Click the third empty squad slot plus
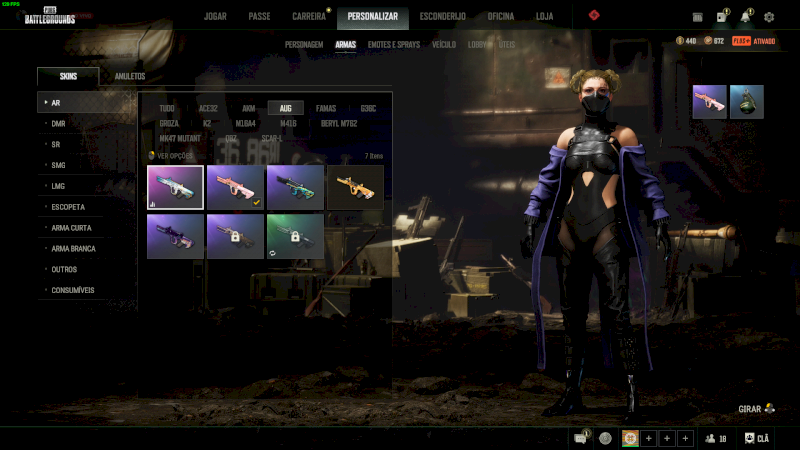 (x=685, y=438)
